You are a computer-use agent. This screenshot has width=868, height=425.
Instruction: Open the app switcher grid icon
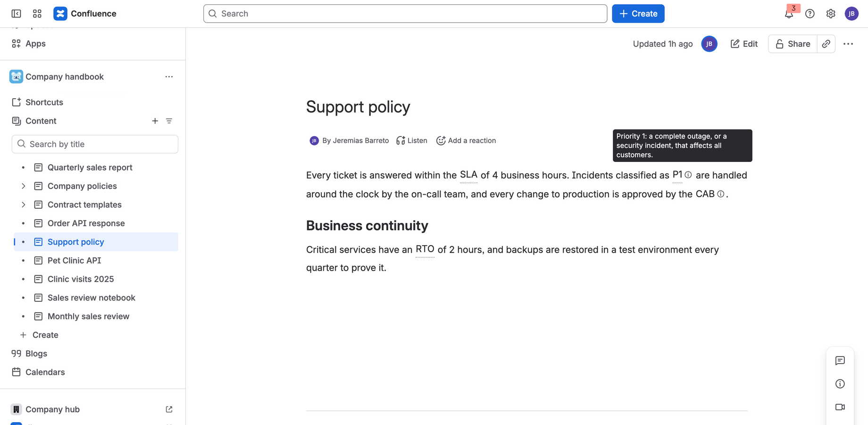[37, 14]
